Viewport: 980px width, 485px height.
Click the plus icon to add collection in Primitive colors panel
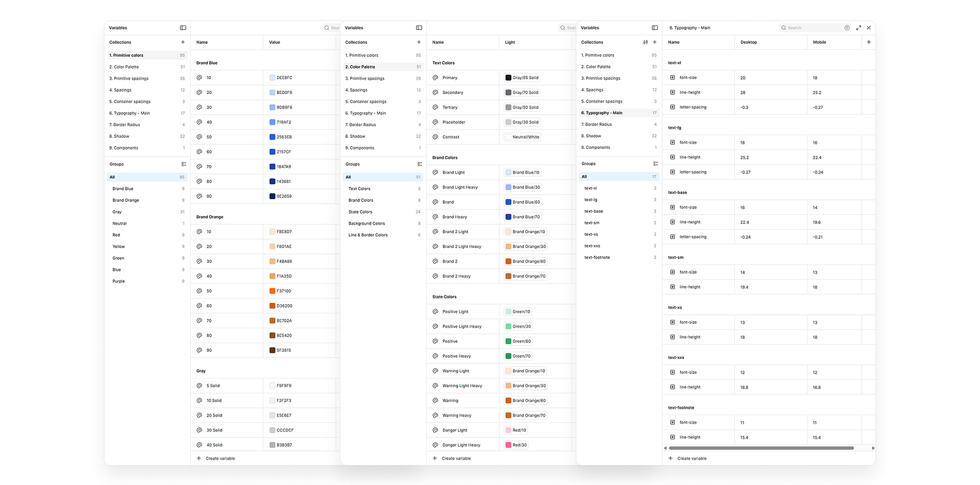(x=183, y=42)
